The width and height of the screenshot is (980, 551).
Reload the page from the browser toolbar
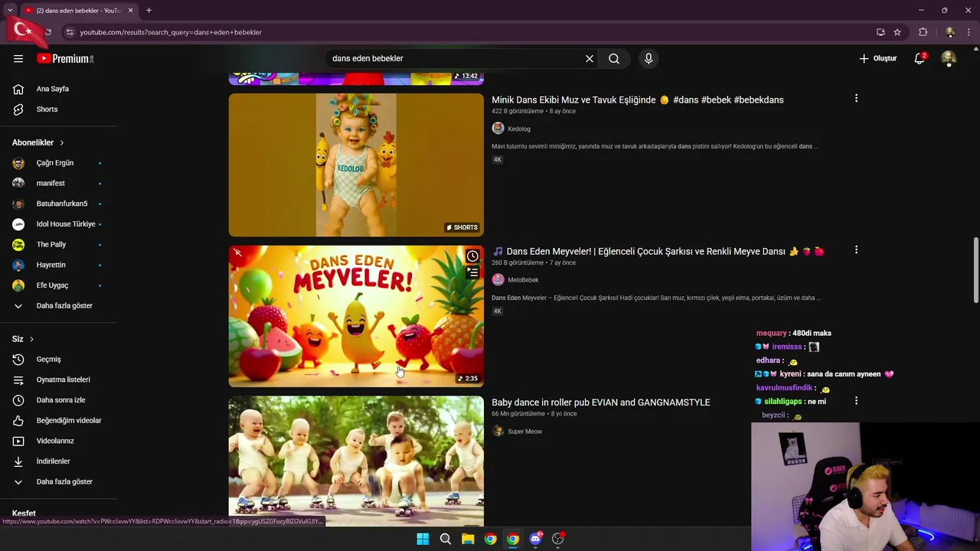(47, 32)
